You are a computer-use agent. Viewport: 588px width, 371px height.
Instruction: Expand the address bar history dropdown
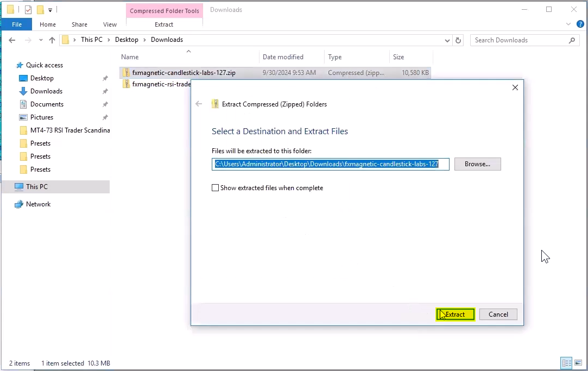pyautogui.click(x=447, y=41)
